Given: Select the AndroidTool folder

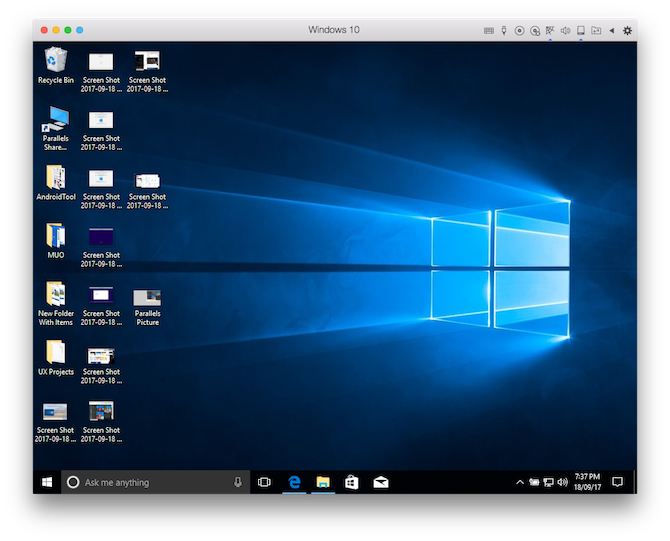Looking at the screenshot, I should coord(56,183).
